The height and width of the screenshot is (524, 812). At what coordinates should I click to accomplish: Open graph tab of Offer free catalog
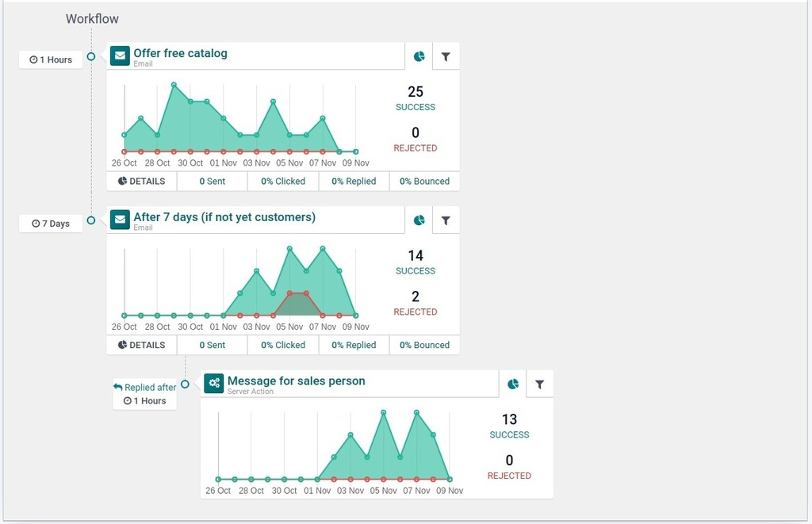(419, 56)
